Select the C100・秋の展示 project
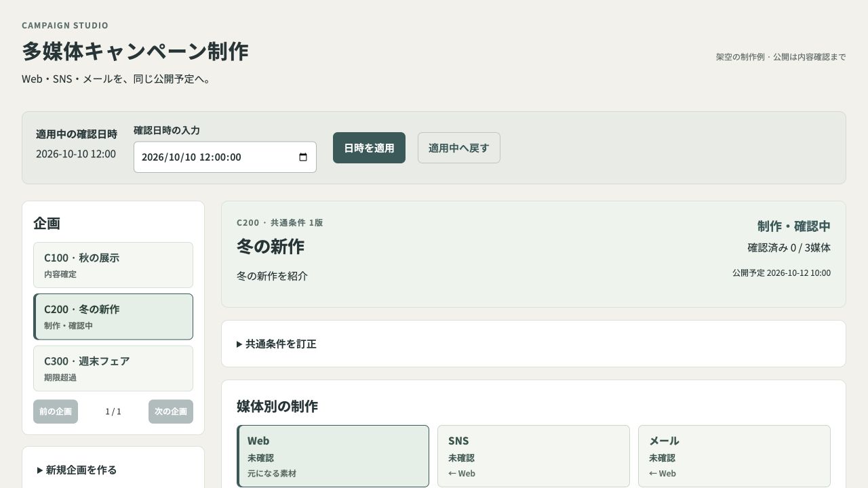This screenshot has width=868, height=488. (113, 265)
